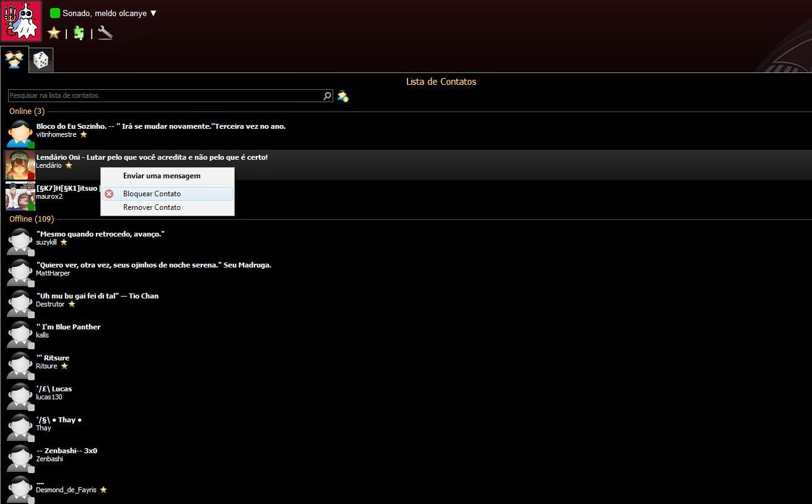The width and height of the screenshot is (812, 504).
Task: Switch to the contacts tab
Action: coord(14,59)
